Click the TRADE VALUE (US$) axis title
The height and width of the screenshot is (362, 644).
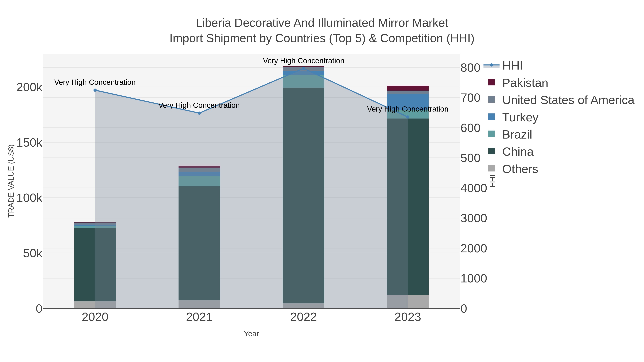point(11,181)
